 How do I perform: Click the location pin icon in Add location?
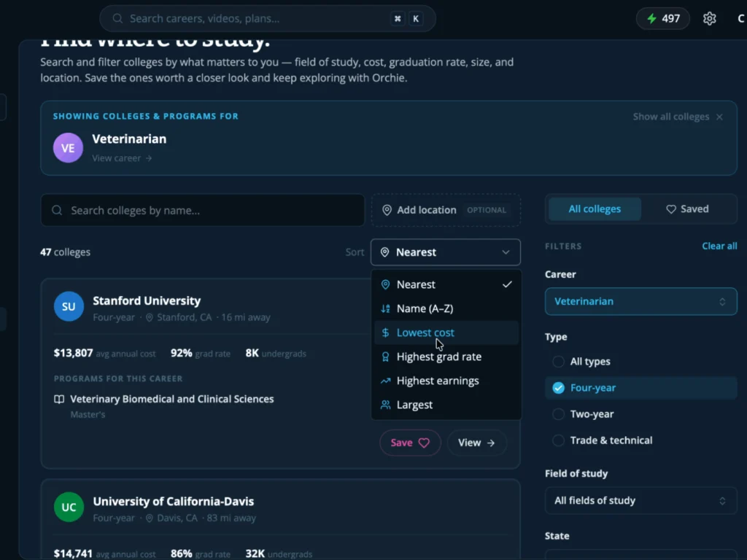click(387, 210)
